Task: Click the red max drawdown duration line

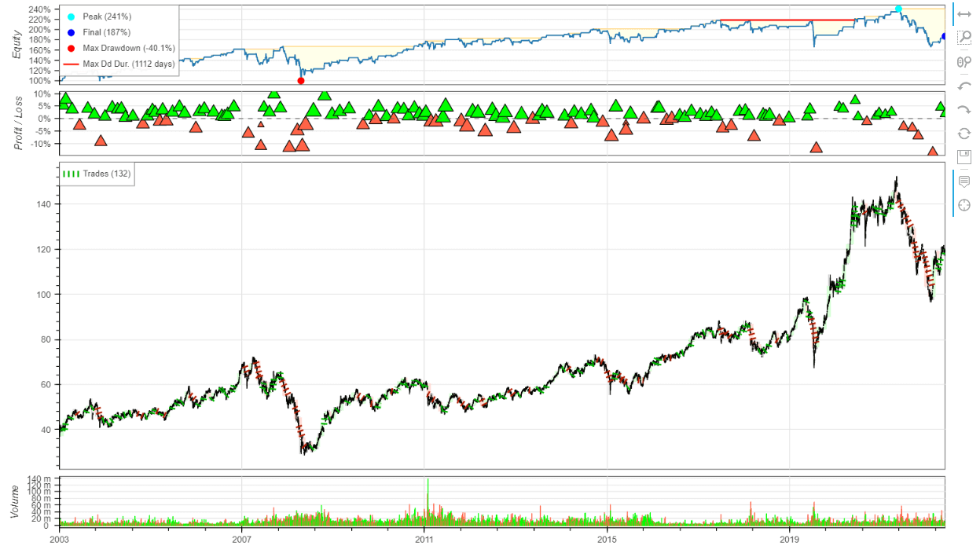Action: [788, 20]
